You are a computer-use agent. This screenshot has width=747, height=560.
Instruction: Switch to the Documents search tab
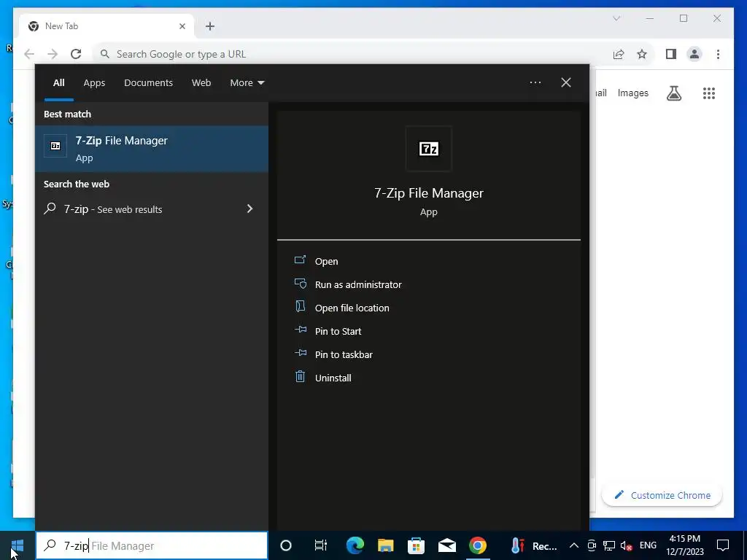click(x=148, y=83)
